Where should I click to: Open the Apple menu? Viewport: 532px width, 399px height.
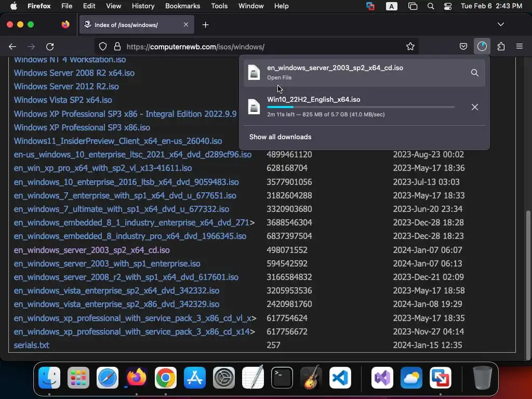(x=14, y=6)
